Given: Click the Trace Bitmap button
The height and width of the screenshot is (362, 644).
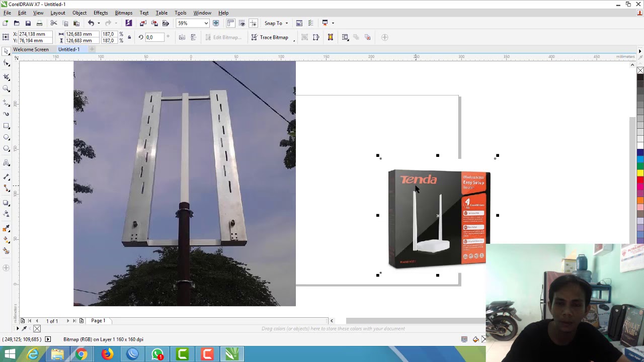Looking at the screenshot, I should [270, 37].
